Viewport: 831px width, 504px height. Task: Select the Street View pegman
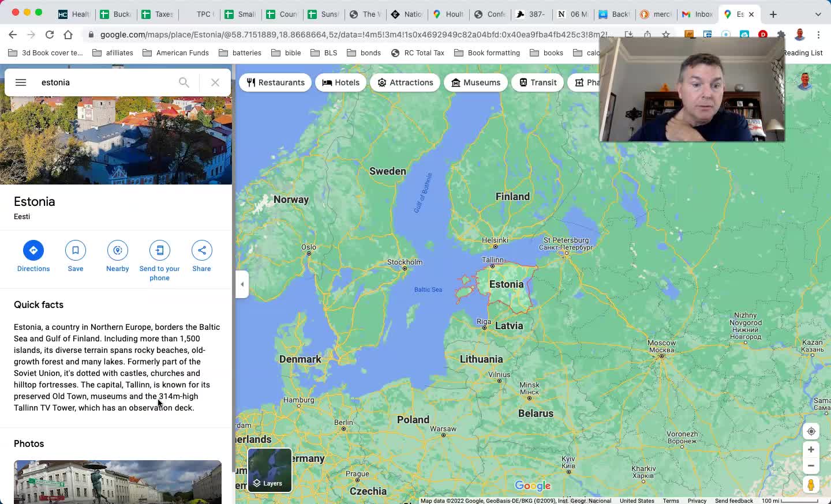pos(811,485)
